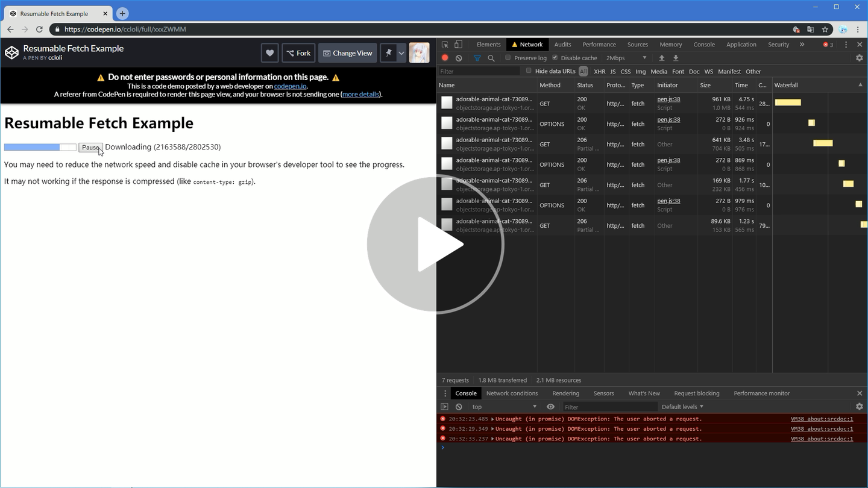Open the network request filter funnel icon
The height and width of the screenshot is (488, 868).
tap(476, 58)
